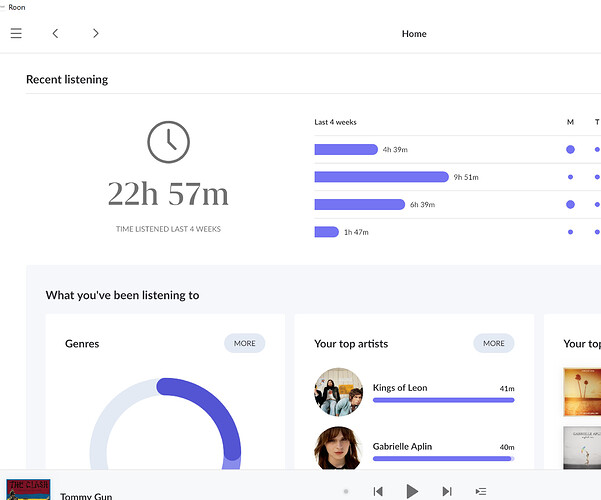Open MORE for Your top artists
601x500 pixels.
[494, 343]
